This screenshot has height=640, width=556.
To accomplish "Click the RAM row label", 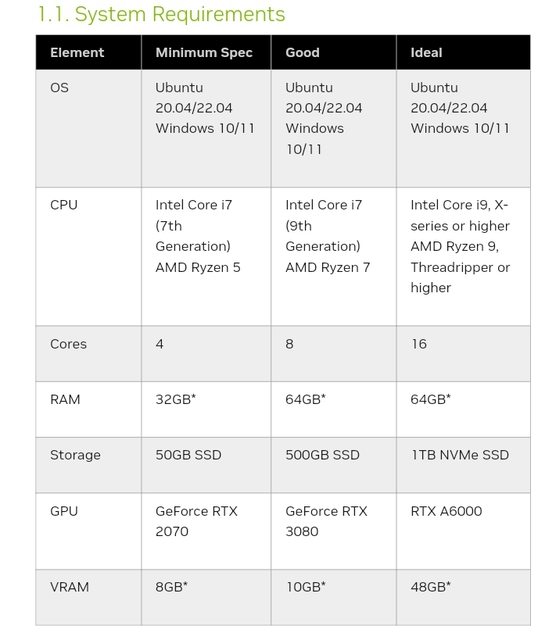I will [x=65, y=400].
